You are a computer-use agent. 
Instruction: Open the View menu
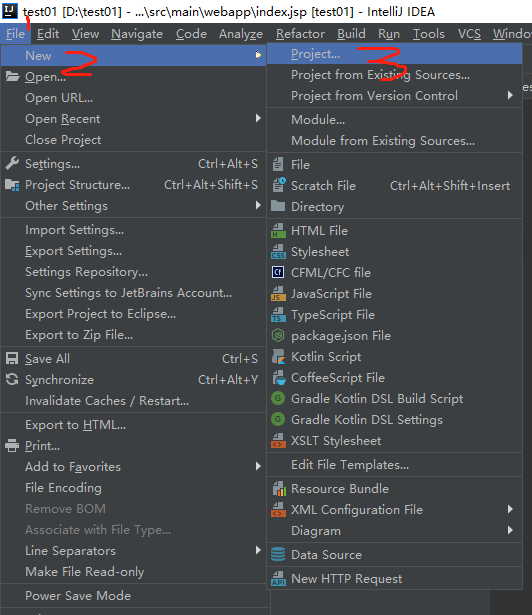[85, 34]
